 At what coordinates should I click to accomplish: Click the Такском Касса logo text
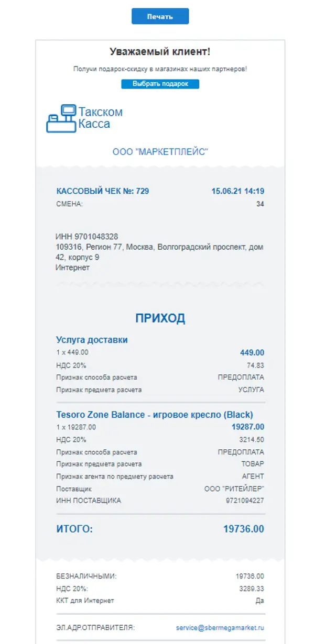[100, 118]
